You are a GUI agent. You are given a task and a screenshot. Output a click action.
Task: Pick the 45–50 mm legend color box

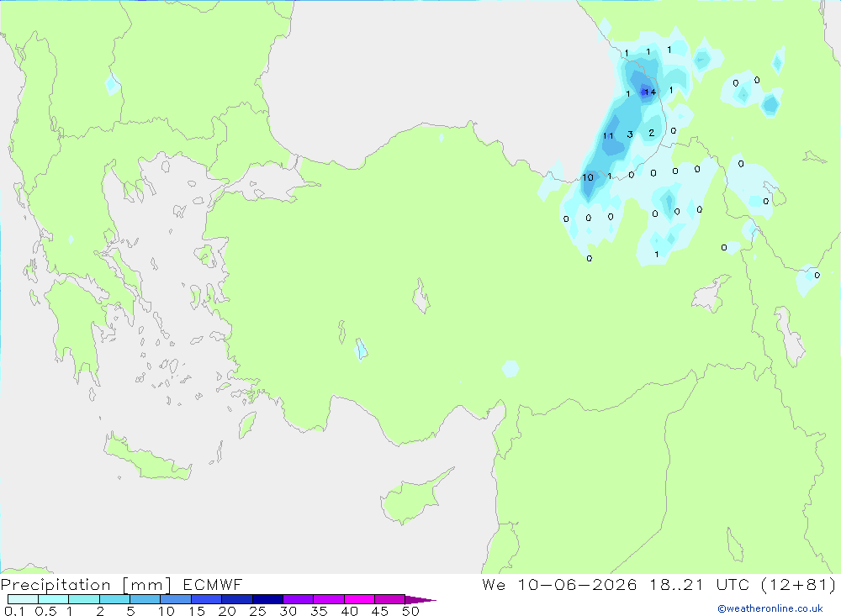point(389,599)
